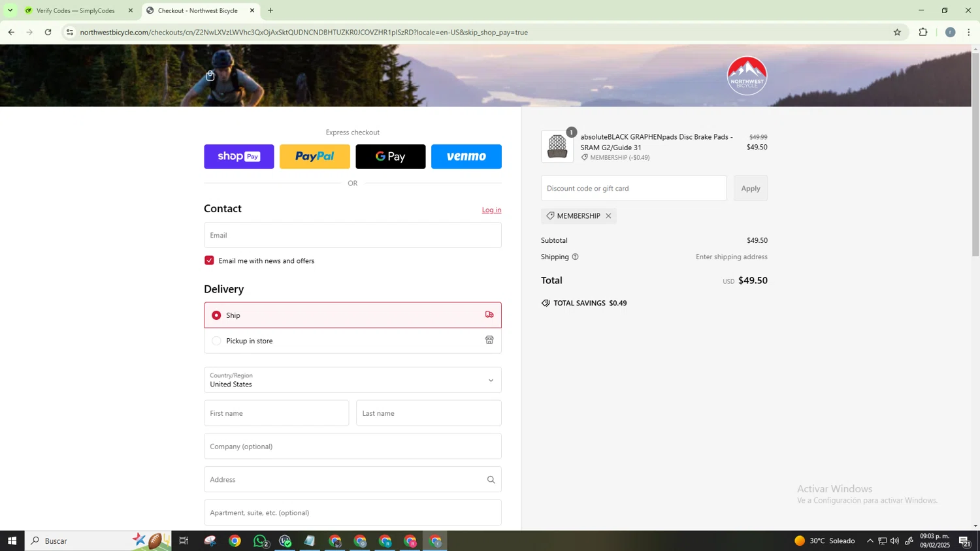Select Pickup in store option
980x551 pixels.
353,341
